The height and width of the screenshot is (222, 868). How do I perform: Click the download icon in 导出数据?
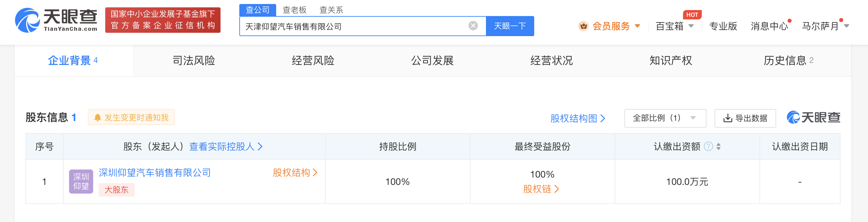point(728,118)
